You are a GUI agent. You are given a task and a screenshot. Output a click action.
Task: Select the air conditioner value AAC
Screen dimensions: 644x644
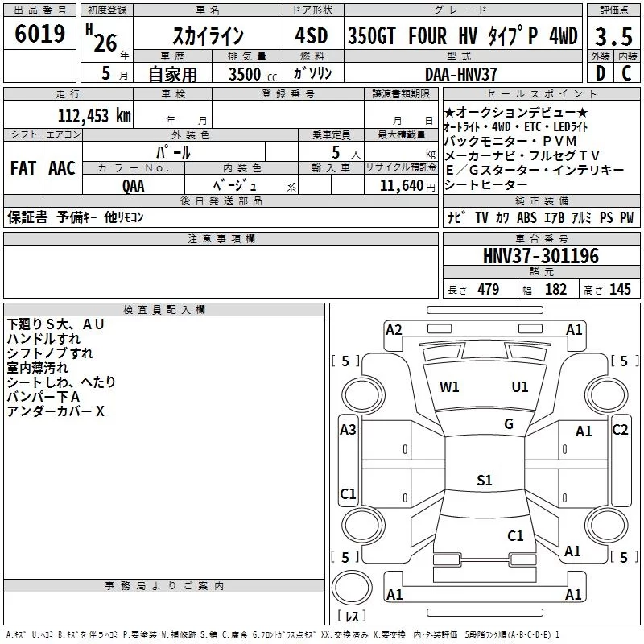pyautogui.click(x=62, y=168)
